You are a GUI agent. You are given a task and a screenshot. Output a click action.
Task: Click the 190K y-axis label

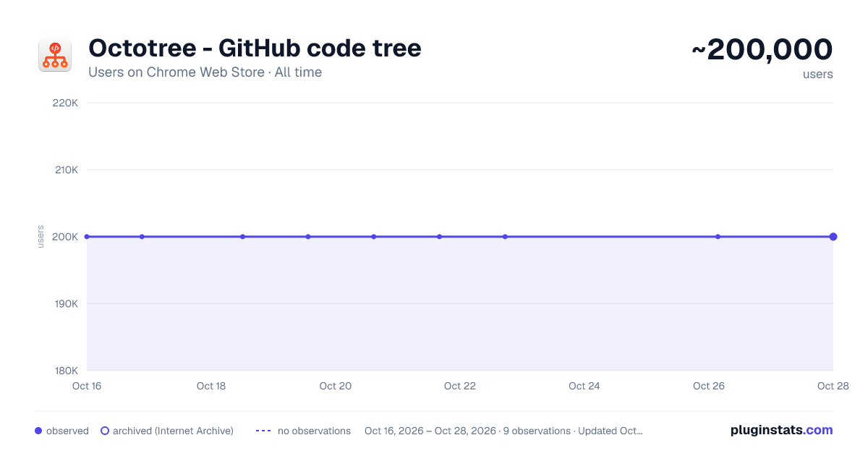(x=66, y=304)
